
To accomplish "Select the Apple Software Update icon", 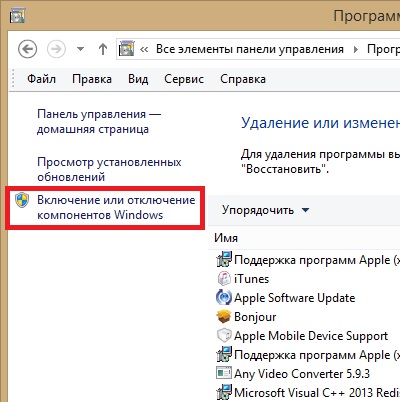I will 224,297.
